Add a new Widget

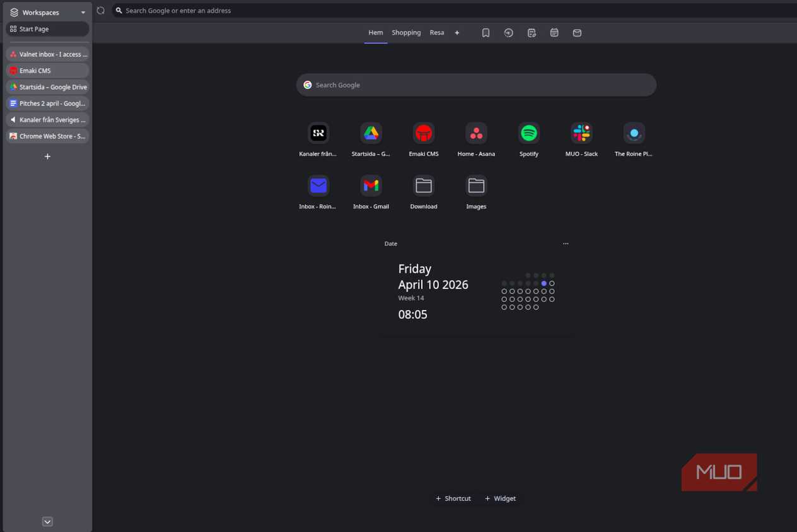500,499
